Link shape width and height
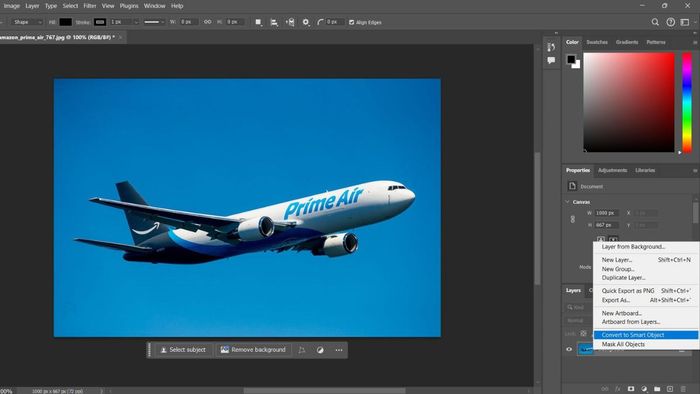Viewport: 700px width, 394px height. [208, 22]
